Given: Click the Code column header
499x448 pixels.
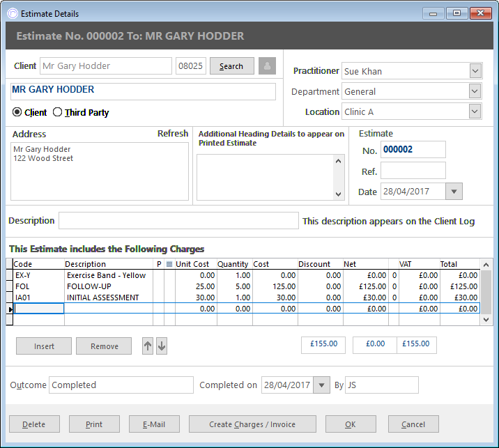Looking at the screenshot, I should pos(38,264).
